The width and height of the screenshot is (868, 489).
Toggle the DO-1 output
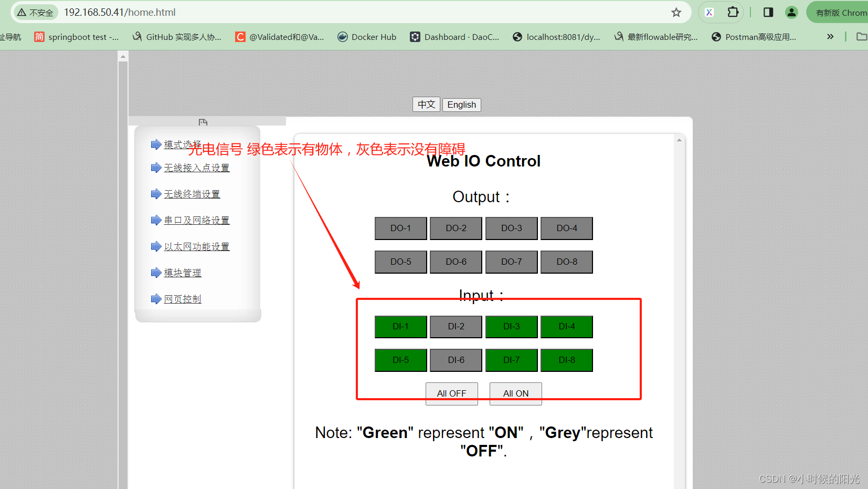tap(400, 228)
